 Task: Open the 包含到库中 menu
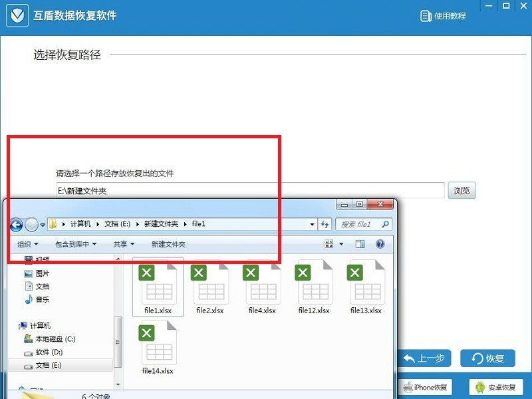tap(76, 244)
